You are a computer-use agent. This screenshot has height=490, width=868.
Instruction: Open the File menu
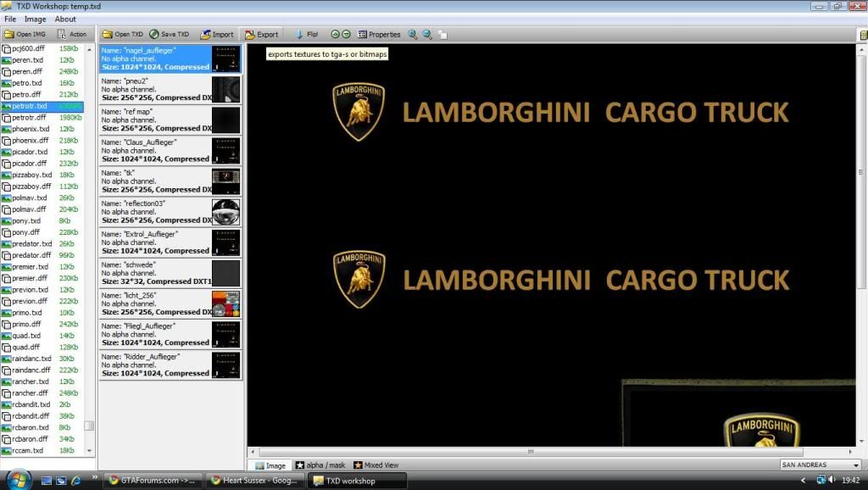10,19
